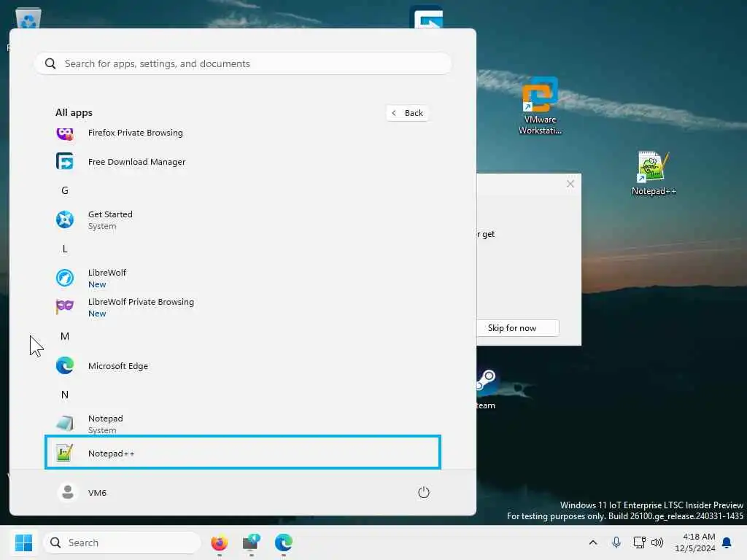
Task: Click the taskbar Search box
Action: tap(122, 542)
